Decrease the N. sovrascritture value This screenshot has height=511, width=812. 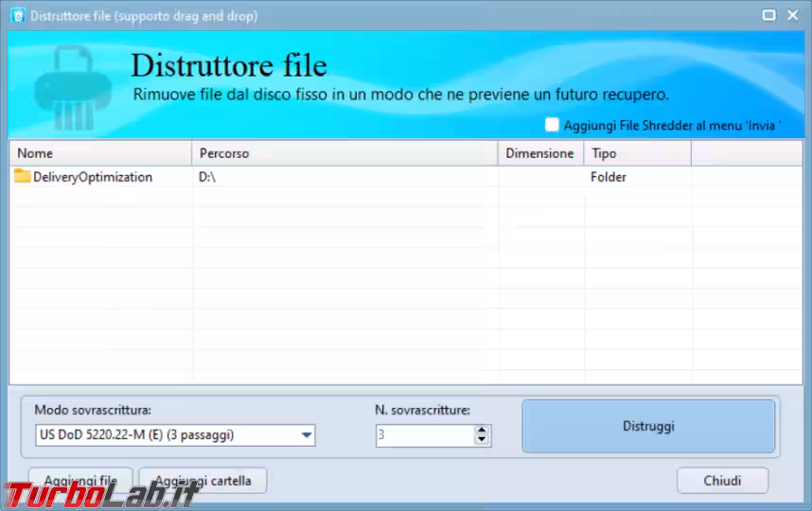coord(483,441)
